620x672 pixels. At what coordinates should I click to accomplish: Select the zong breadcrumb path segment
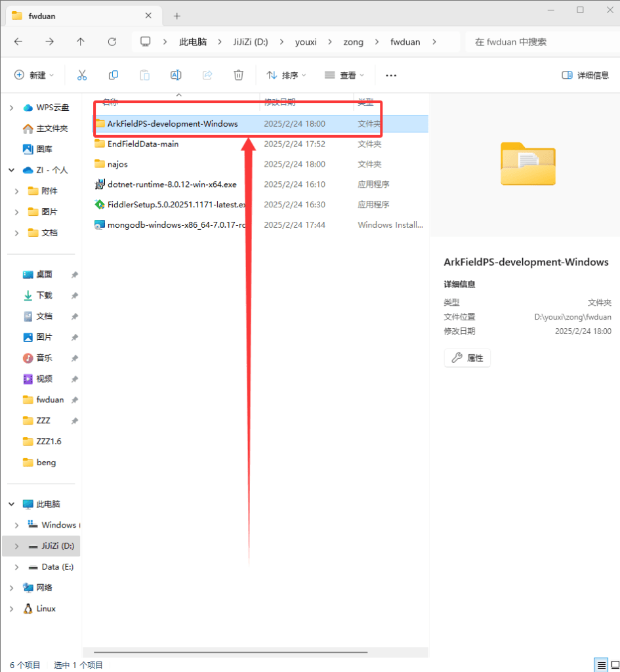[352, 41]
